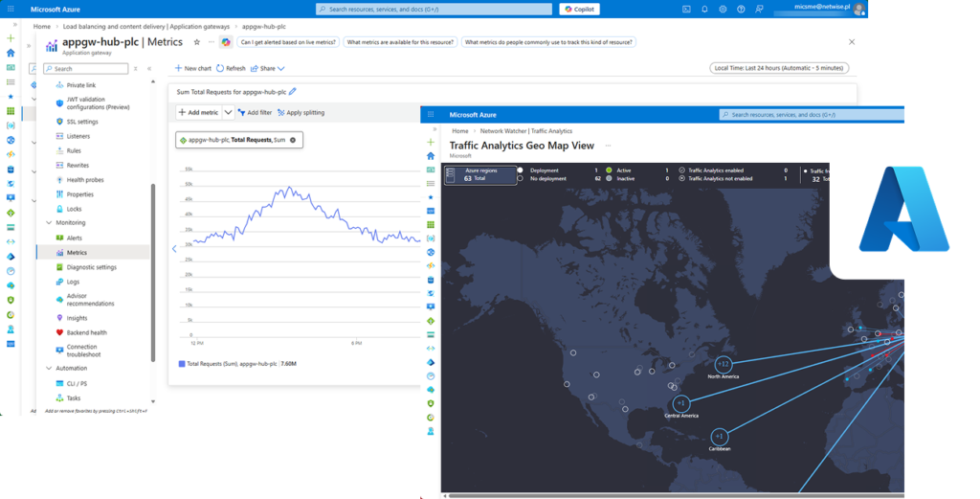Expand the Add metric dropdown arrow
The width and height of the screenshot is (980, 499).
click(x=228, y=112)
